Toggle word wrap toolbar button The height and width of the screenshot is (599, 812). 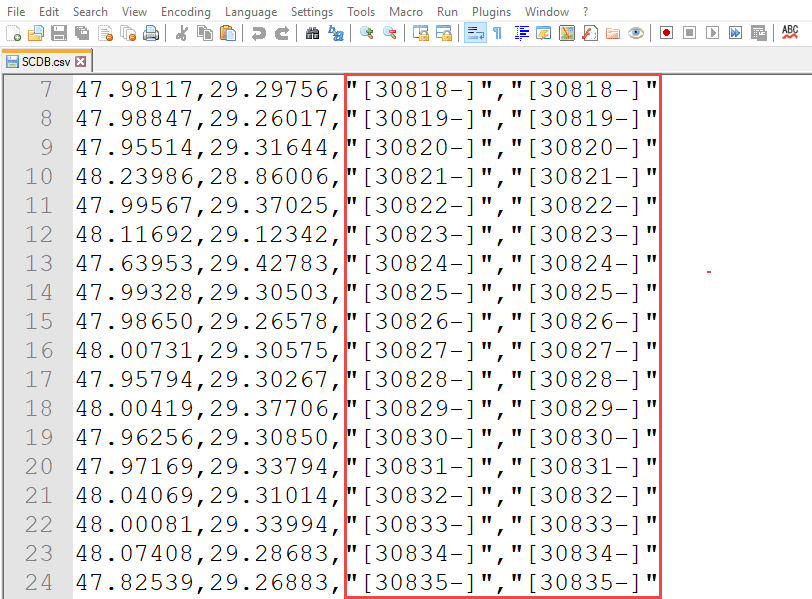[x=475, y=33]
